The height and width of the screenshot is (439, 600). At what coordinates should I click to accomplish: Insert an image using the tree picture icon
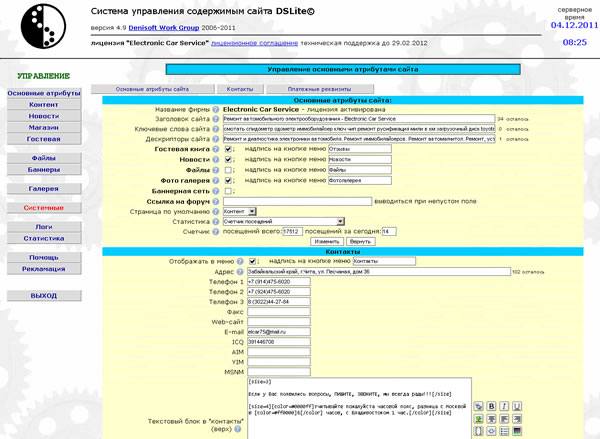tap(478, 419)
